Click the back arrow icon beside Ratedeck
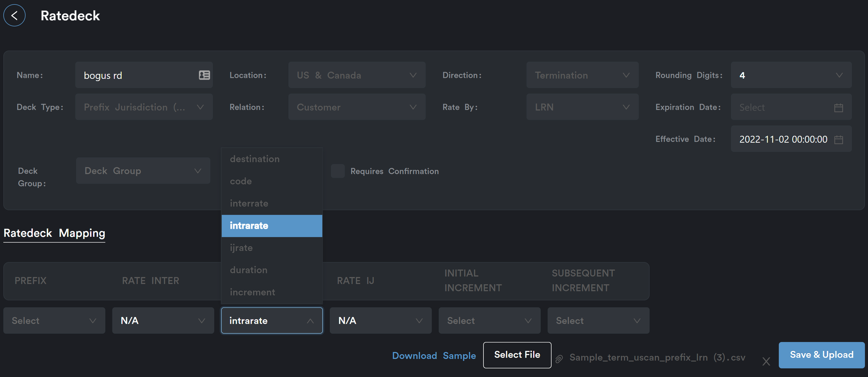The image size is (868, 377). pyautogui.click(x=14, y=16)
